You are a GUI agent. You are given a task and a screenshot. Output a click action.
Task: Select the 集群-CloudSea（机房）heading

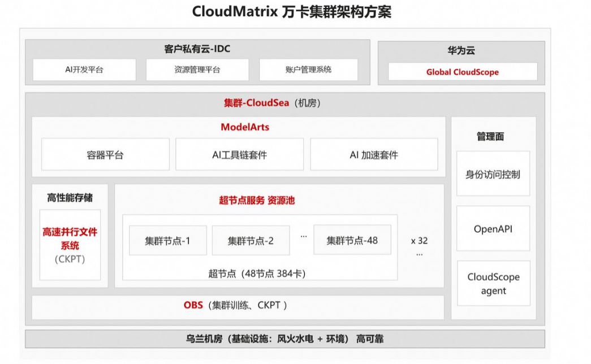(x=272, y=103)
